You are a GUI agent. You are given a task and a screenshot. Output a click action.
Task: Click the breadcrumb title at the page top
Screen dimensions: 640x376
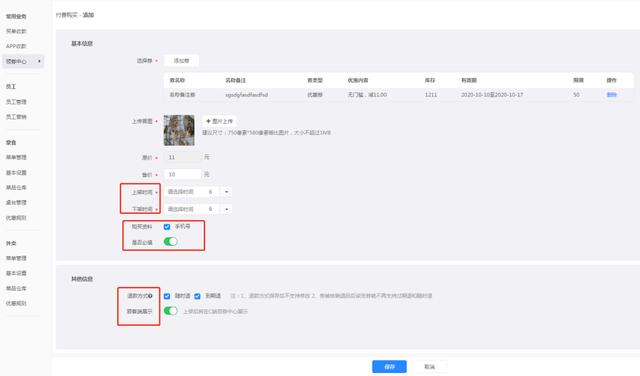pos(75,15)
